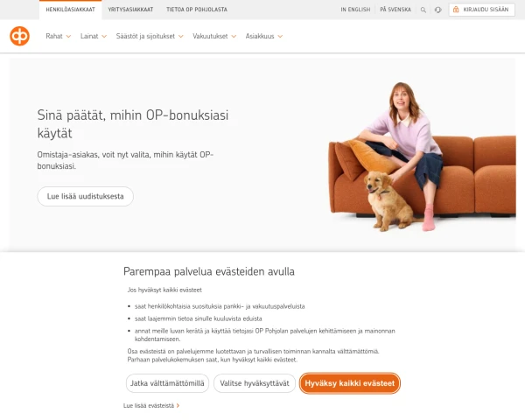525x420 pixels.
Task: Click the lock icon beside Kirjaudu sisään
Action: click(456, 10)
